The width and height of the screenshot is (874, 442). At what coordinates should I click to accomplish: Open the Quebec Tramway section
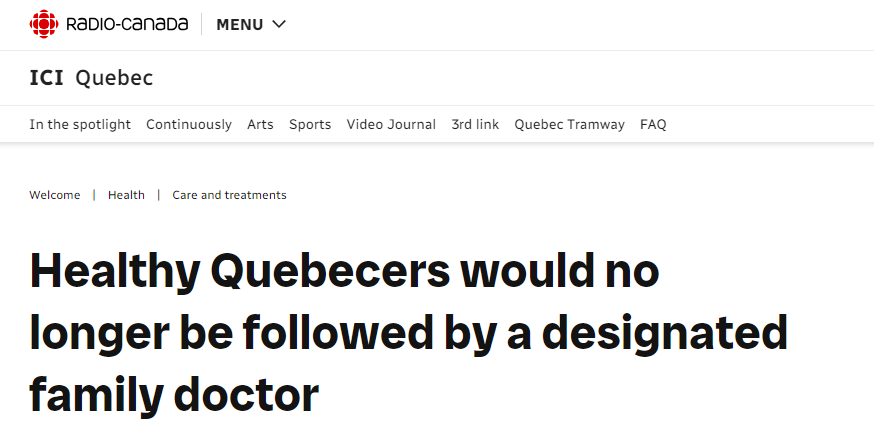[x=569, y=125]
